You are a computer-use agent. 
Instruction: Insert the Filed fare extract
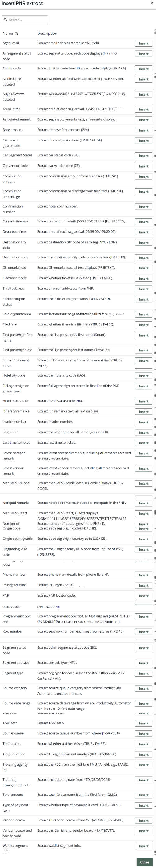pos(144,325)
